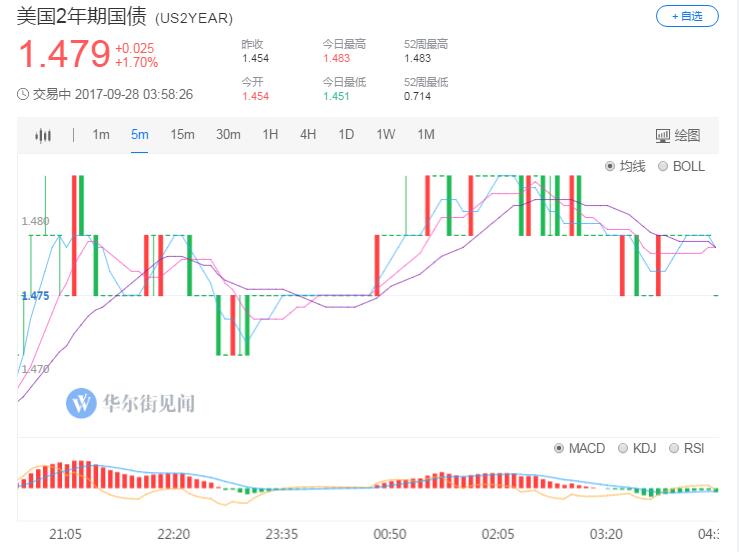Click the percentage change +1.70%
Viewport: 739px width, 552px height.
(137, 63)
